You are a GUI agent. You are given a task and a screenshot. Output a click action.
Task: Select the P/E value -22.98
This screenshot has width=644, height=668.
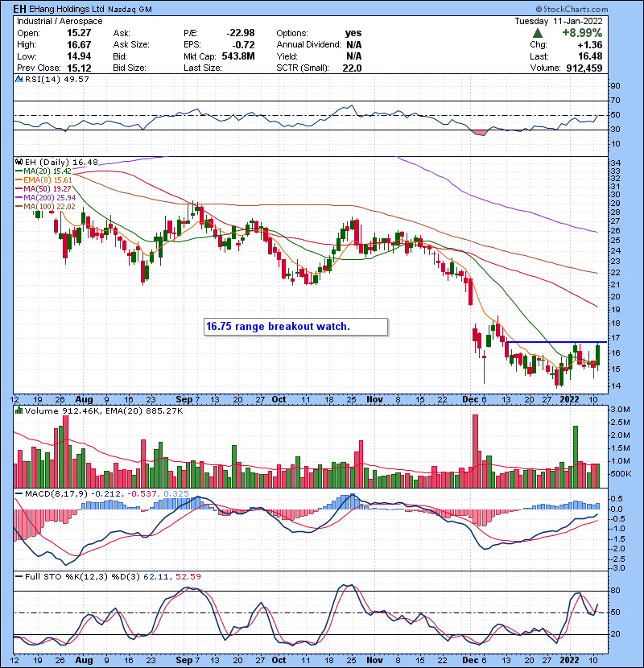[241, 33]
